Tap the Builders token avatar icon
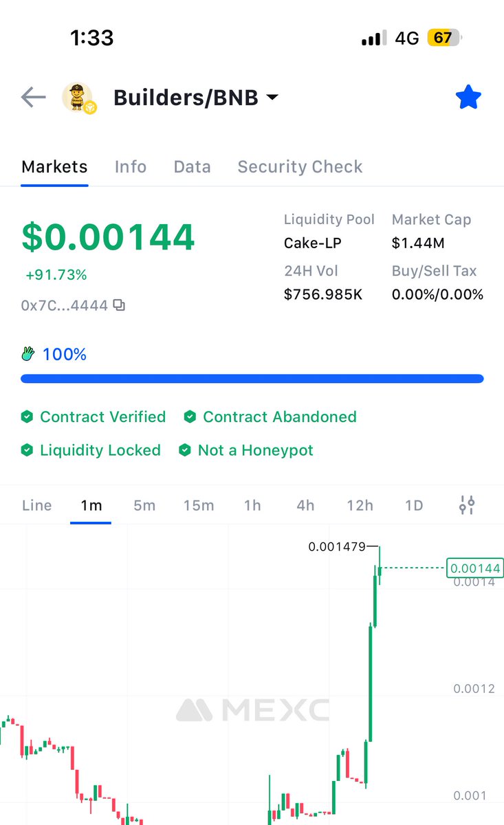Screen dimensions: 504x825 79,98
